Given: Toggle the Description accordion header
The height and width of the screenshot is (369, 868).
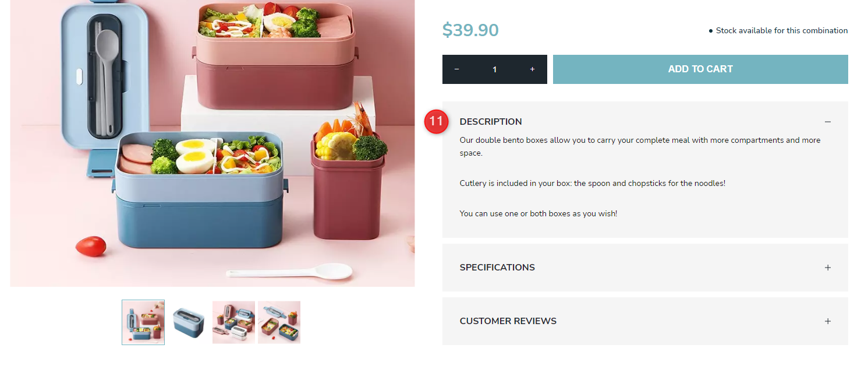Looking at the screenshot, I should coord(645,122).
